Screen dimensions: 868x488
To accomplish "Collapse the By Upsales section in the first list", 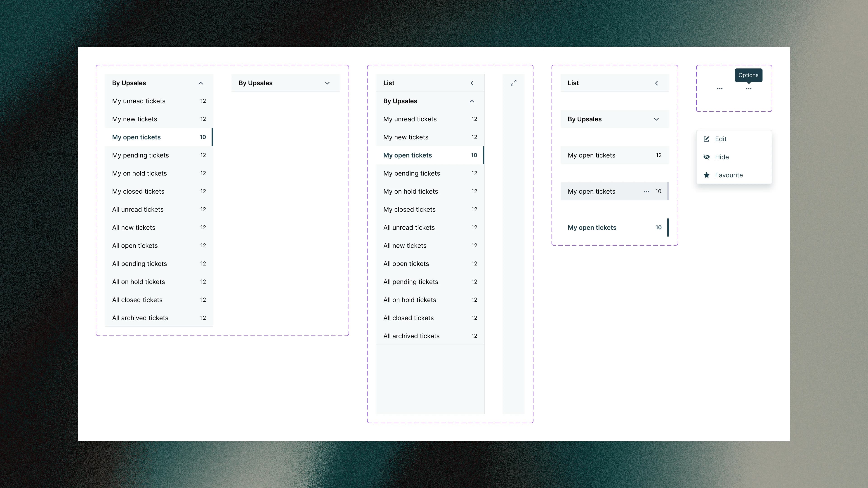I will (200, 83).
